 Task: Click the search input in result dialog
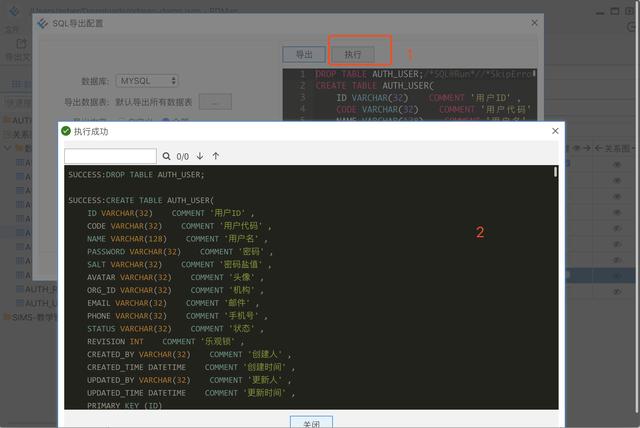(110, 156)
